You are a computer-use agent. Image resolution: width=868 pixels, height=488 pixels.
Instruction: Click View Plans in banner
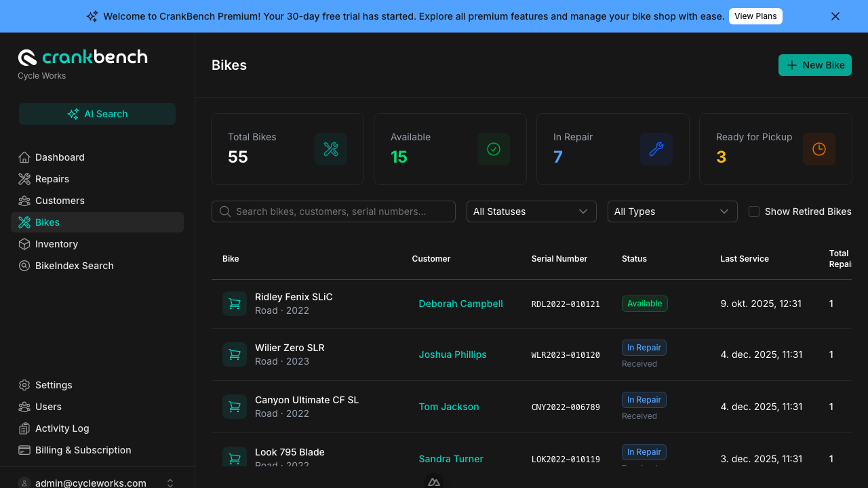755,16
